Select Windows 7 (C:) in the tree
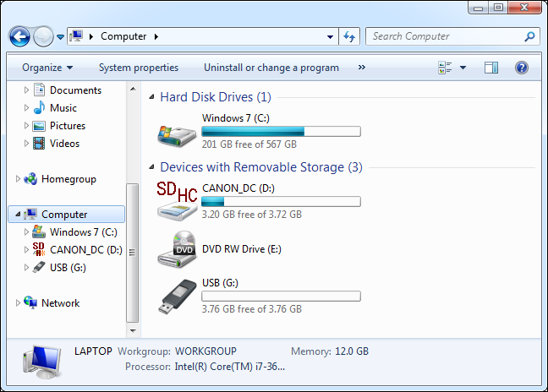Image resolution: width=548 pixels, height=392 pixels. coord(84,232)
